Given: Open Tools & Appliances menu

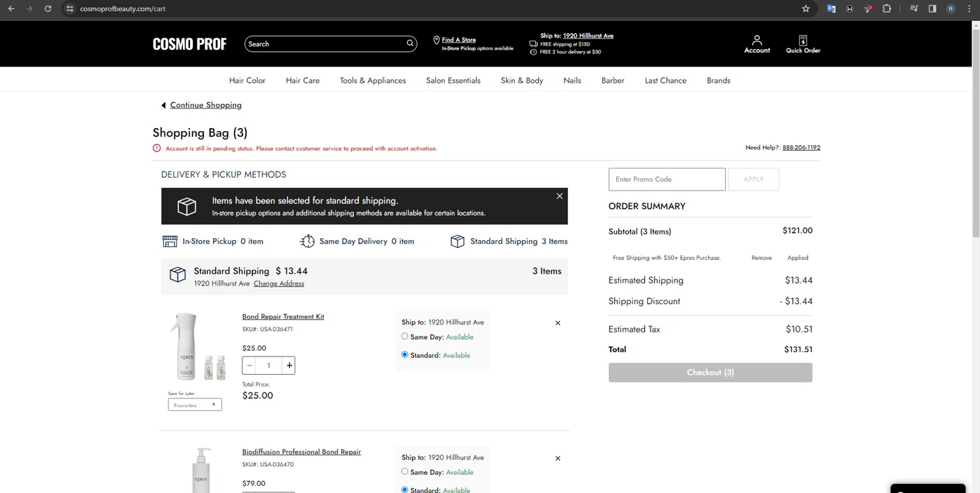Looking at the screenshot, I should [372, 80].
